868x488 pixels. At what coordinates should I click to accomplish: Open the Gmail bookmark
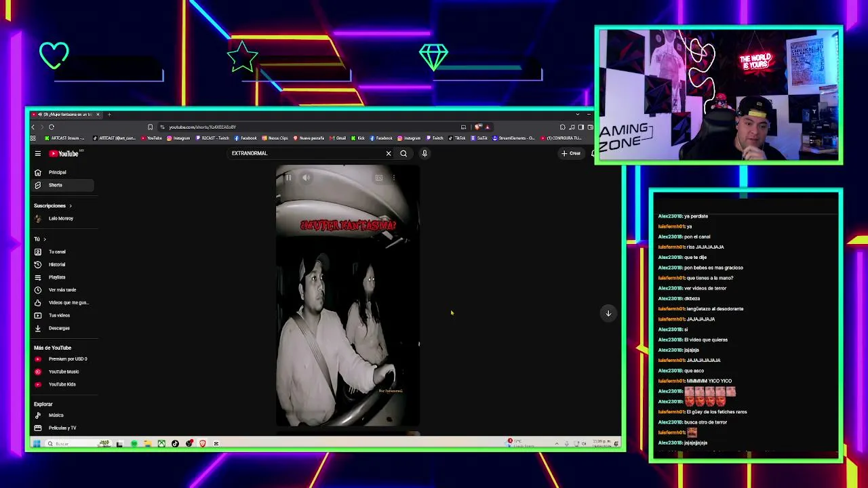pyautogui.click(x=338, y=138)
